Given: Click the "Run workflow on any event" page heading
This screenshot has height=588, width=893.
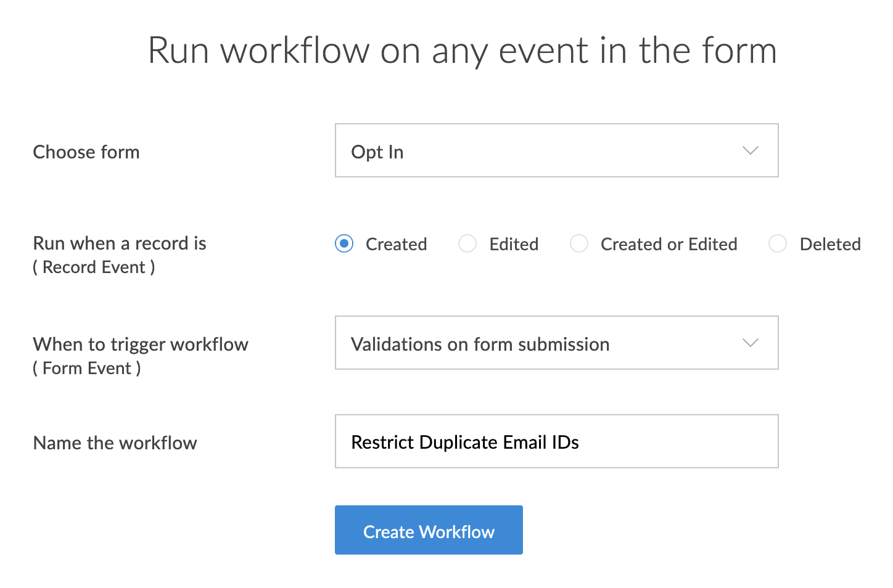Looking at the screenshot, I should tap(462, 51).
